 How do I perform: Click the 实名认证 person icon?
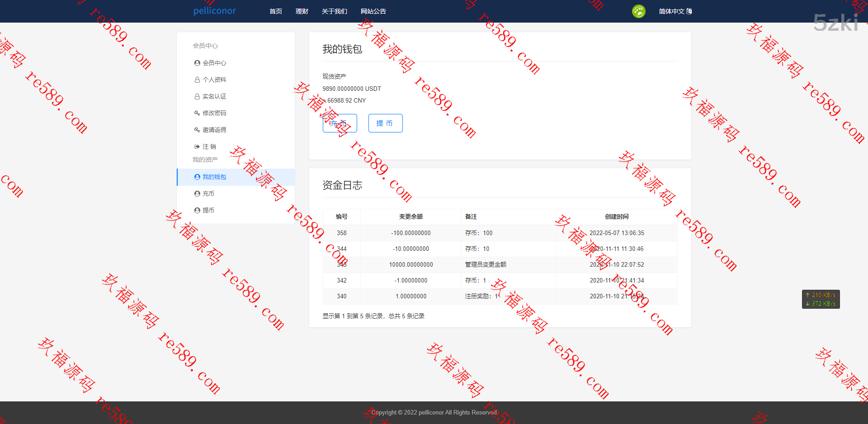pos(197,97)
